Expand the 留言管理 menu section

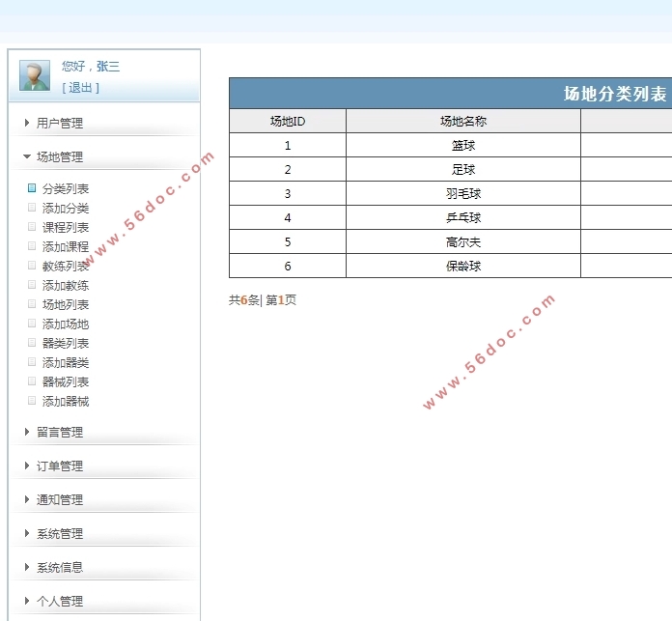click(60, 432)
